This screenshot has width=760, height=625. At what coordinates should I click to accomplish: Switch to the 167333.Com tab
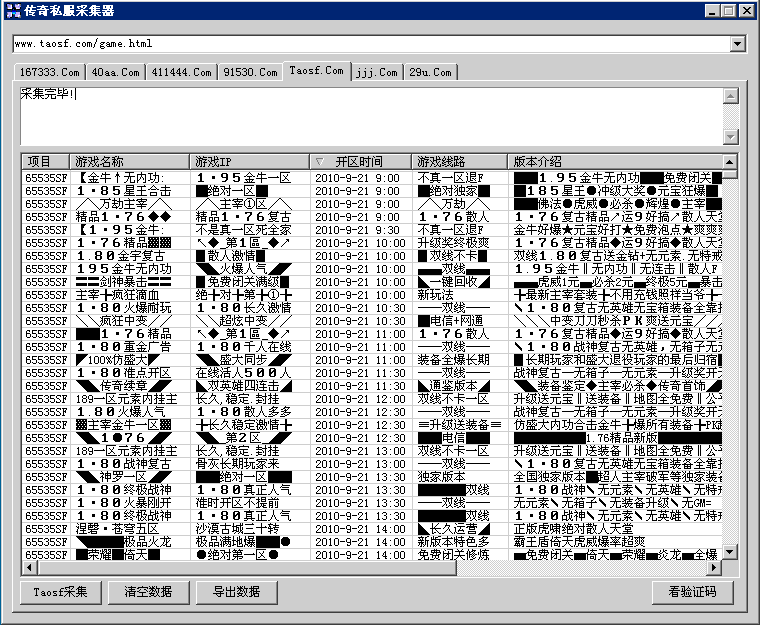(49, 72)
